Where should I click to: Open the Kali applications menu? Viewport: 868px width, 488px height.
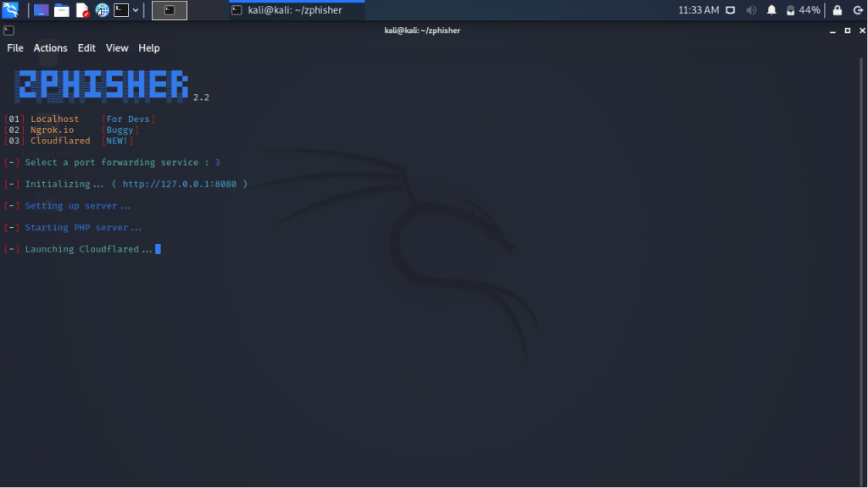point(10,10)
